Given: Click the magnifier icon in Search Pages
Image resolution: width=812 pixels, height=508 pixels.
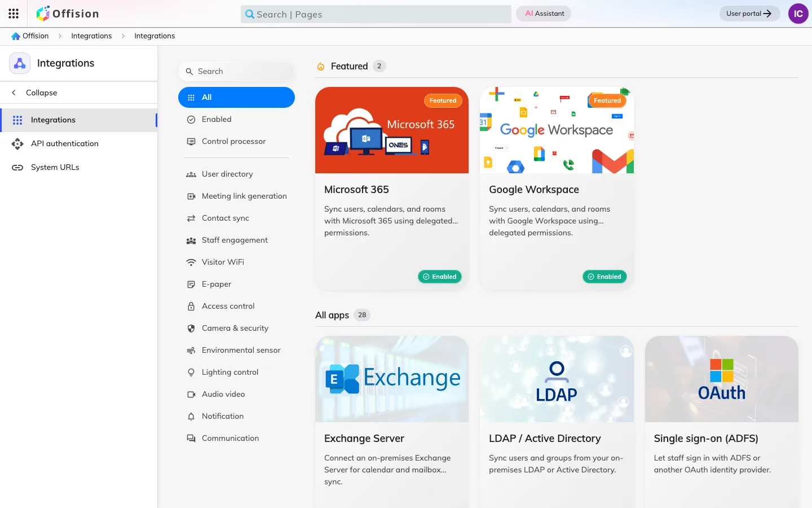Looking at the screenshot, I should [x=250, y=14].
